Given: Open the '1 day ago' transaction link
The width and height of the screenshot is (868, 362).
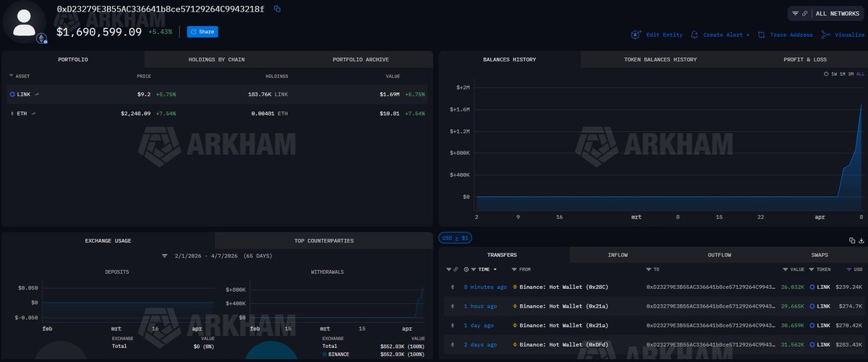Looking at the screenshot, I should [x=478, y=326].
